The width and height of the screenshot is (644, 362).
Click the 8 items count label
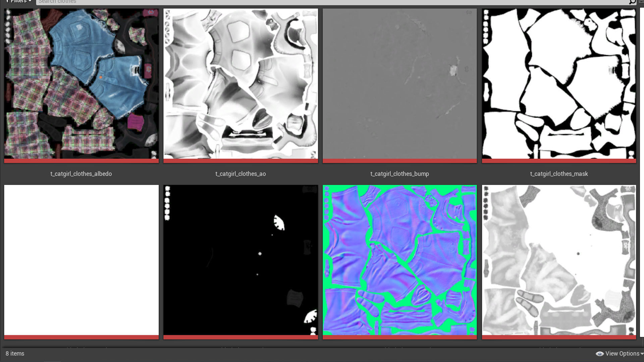point(15,354)
